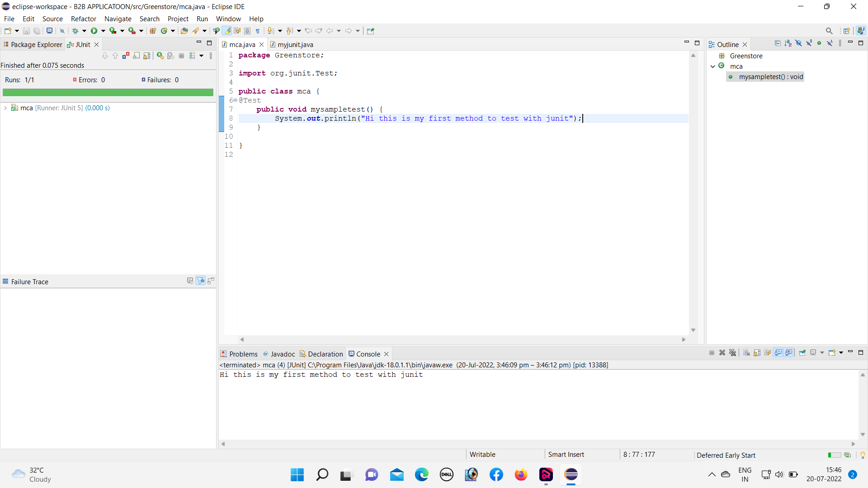Open the New wizard dropdown arrow

pyautogui.click(x=17, y=31)
